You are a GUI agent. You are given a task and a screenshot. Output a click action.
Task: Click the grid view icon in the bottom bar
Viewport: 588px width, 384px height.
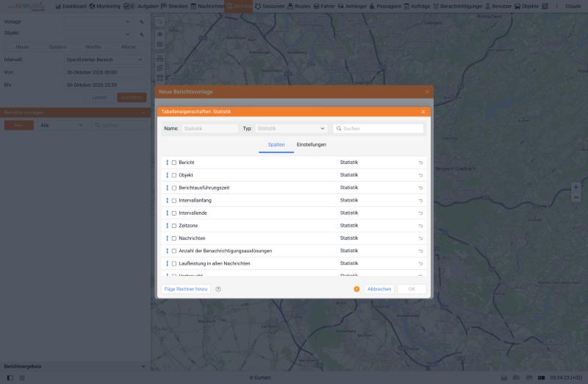point(22,377)
